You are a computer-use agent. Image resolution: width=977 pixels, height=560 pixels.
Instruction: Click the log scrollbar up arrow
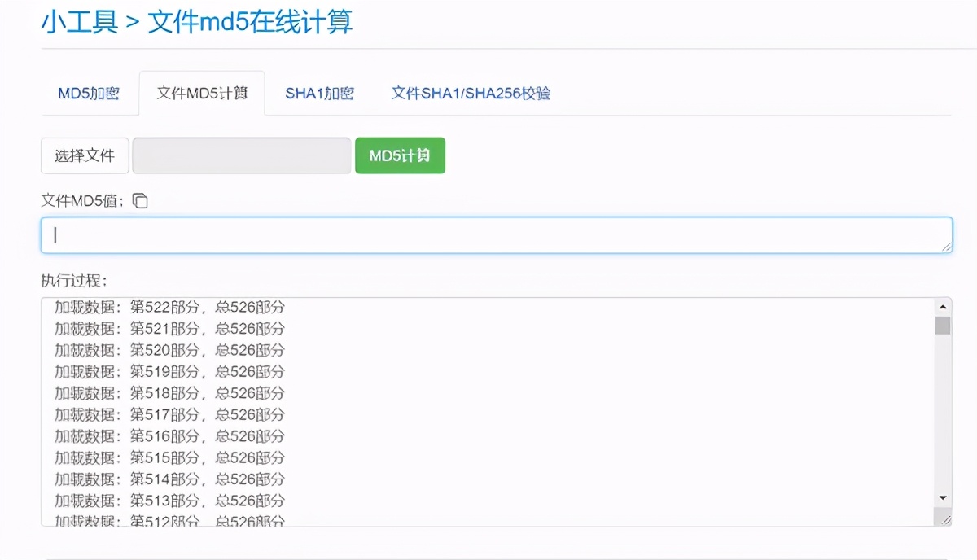pyautogui.click(x=943, y=307)
